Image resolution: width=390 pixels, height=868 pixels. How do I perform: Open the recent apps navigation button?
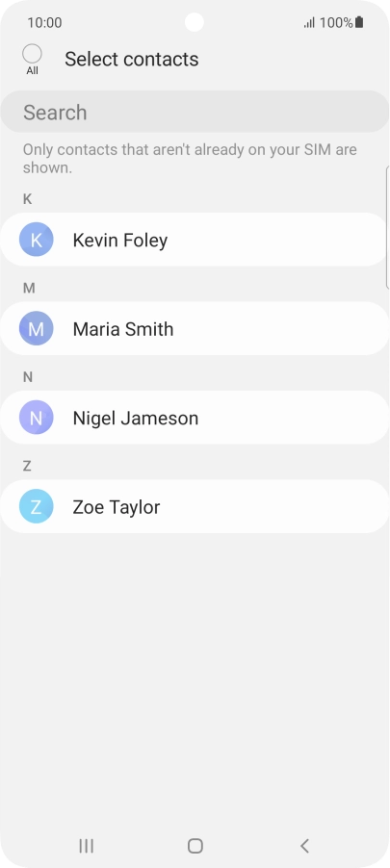click(x=86, y=846)
